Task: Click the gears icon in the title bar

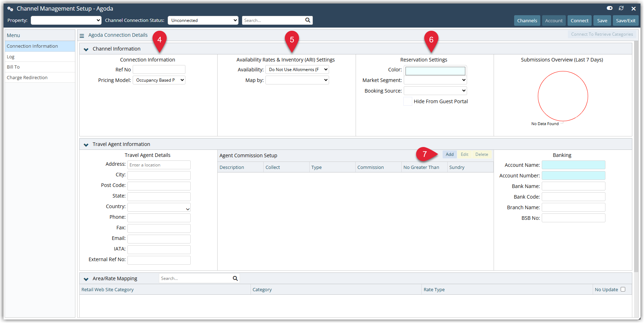Action: click(10, 9)
